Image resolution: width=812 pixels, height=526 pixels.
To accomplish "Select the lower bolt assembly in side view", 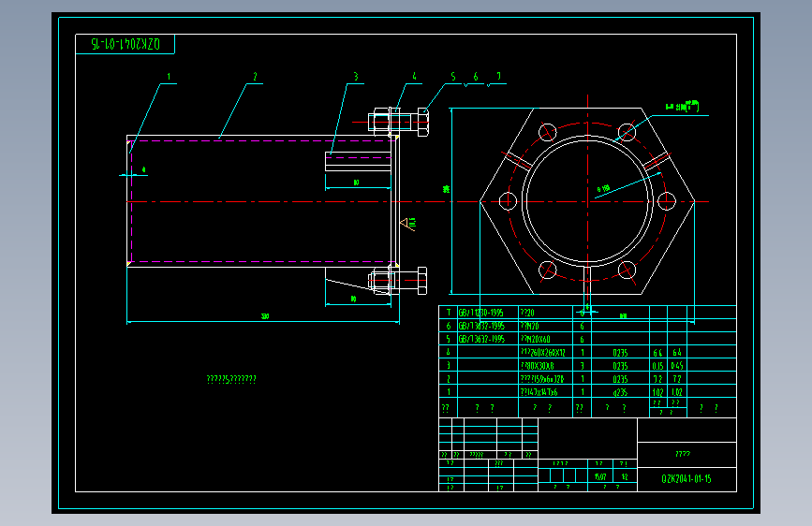I will pos(398,281).
